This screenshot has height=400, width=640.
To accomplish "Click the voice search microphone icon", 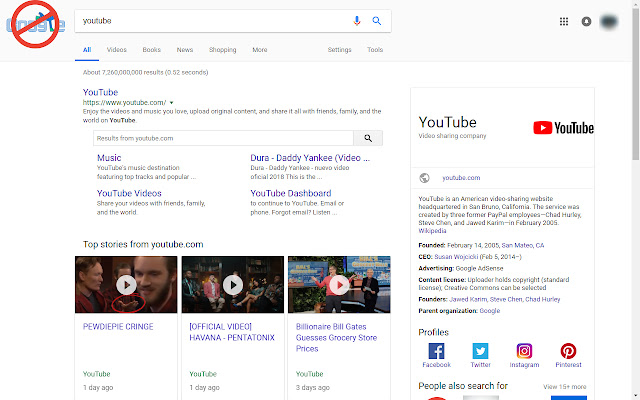I will coord(357,20).
